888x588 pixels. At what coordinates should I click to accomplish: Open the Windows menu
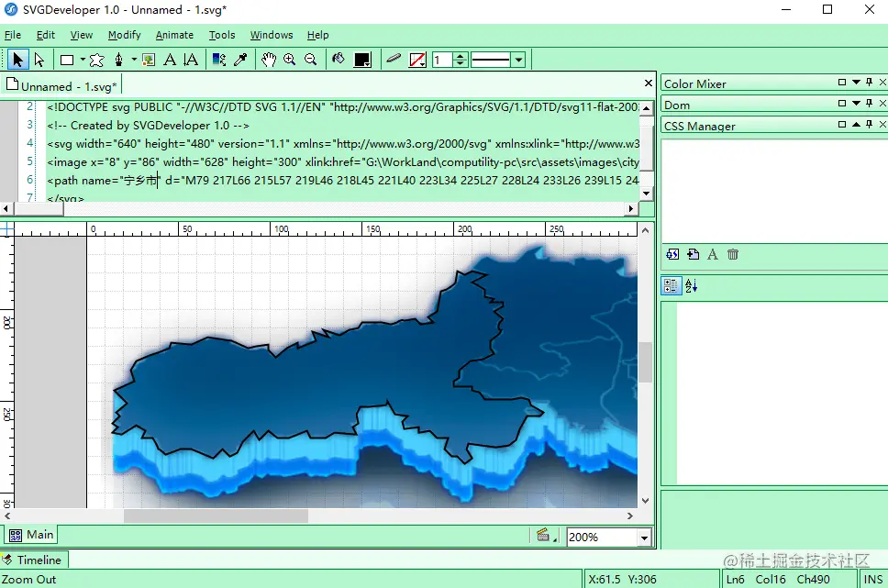pyautogui.click(x=272, y=35)
